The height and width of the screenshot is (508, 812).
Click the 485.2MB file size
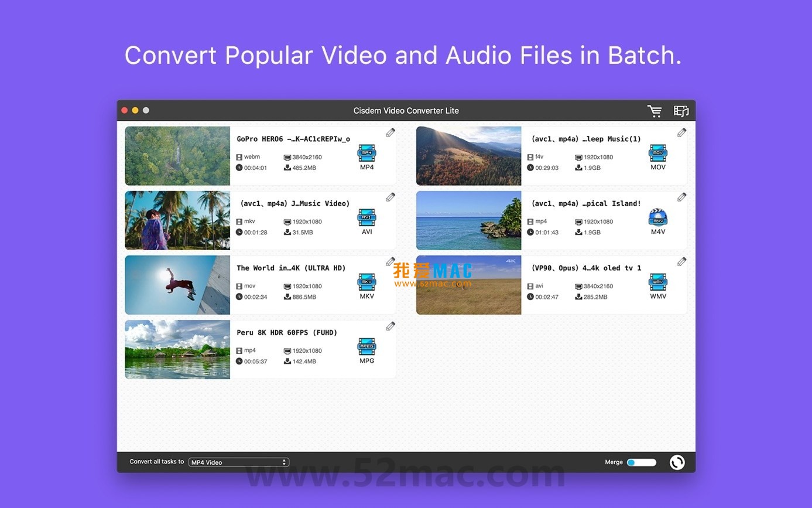tap(304, 168)
